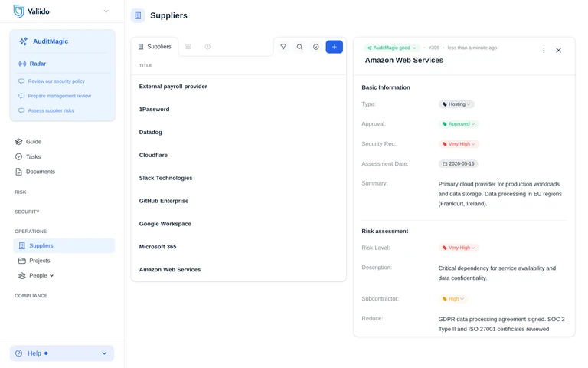Image resolution: width=588 pixels, height=368 pixels.
Task: Change Subcontractor High dropdown
Action: (x=453, y=299)
